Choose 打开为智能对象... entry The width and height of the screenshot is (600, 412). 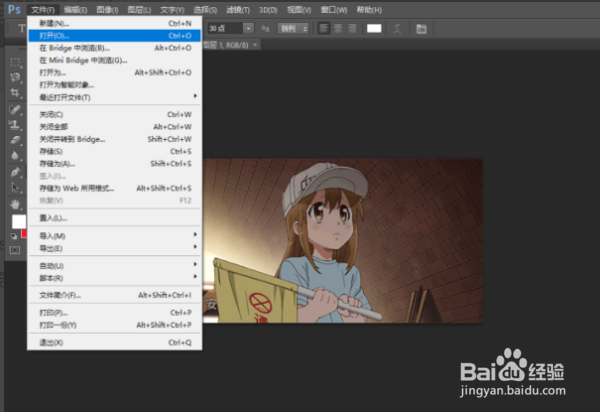tap(114, 85)
